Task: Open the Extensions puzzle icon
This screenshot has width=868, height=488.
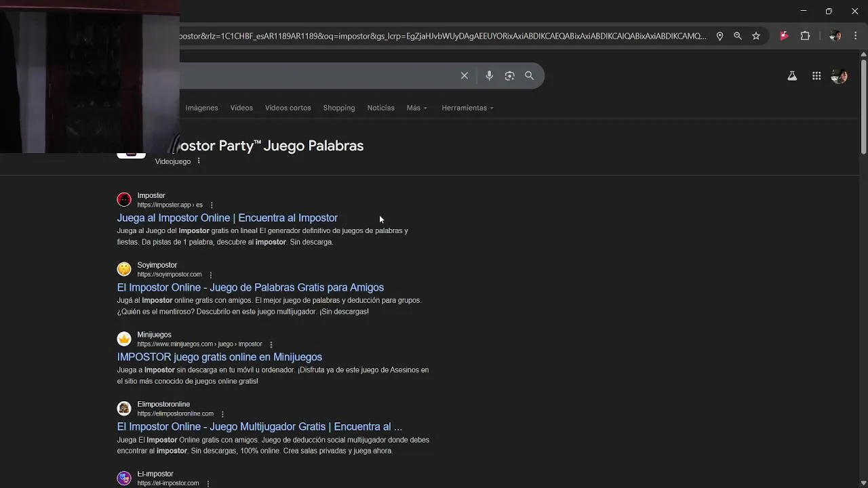Action: click(806, 36)
